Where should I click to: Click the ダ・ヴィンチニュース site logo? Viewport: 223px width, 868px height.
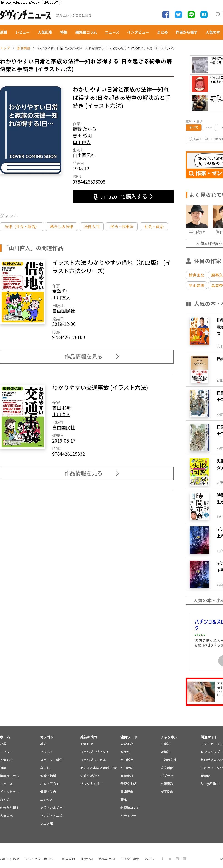(26, 15)
